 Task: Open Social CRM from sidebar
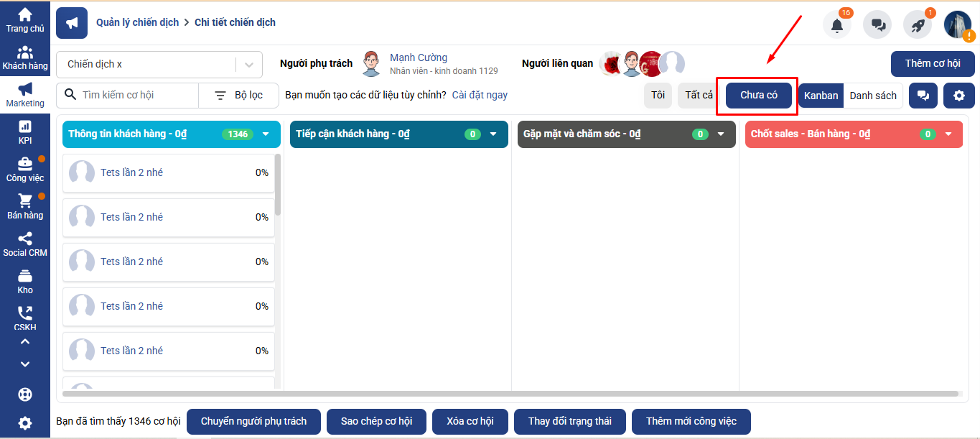pyautogui.click(x=25, y=244)
